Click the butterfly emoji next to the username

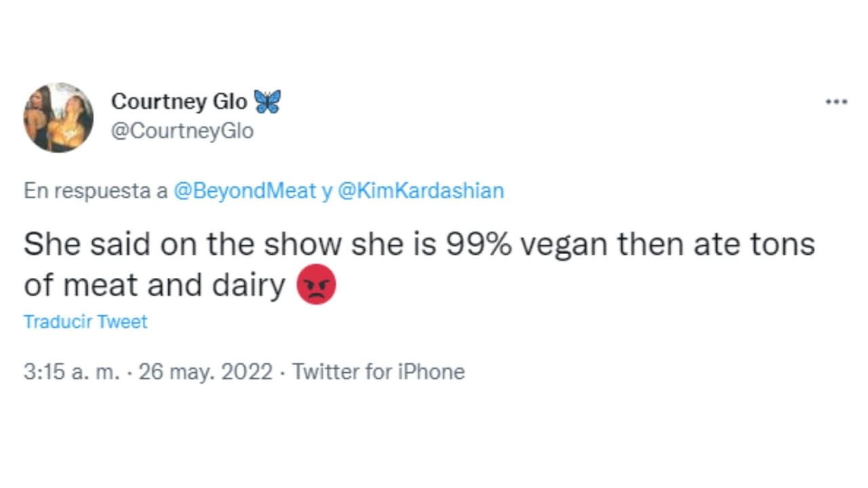269,100
